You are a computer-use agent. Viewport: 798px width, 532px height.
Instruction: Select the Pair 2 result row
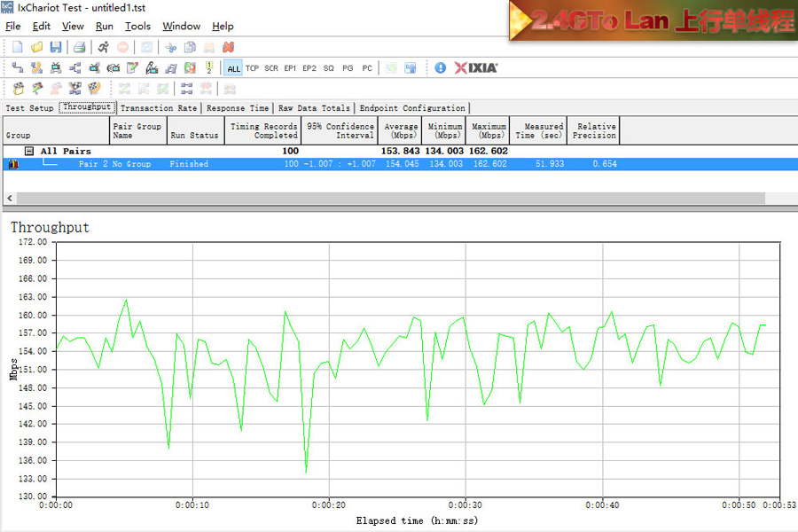pyautogui.click(x=266, y=164)
